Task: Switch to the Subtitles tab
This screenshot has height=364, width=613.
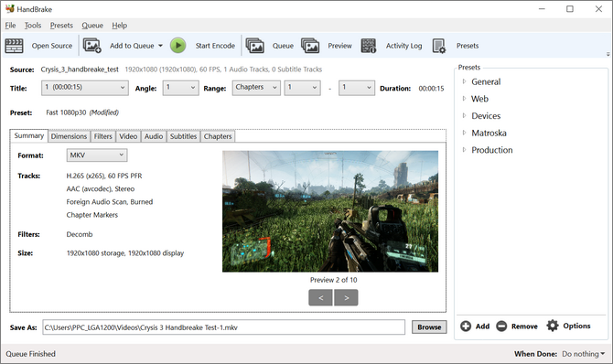Action: point(183,136)
